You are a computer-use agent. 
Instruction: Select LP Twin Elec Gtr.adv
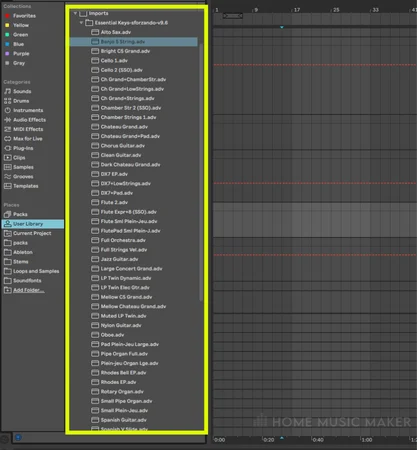pos(125,288)
